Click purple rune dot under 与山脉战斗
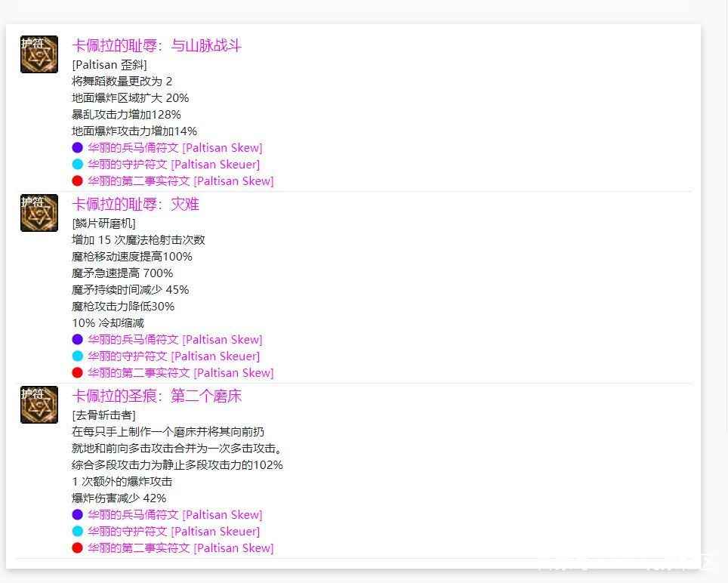728x583 pixels. (78, 147)
